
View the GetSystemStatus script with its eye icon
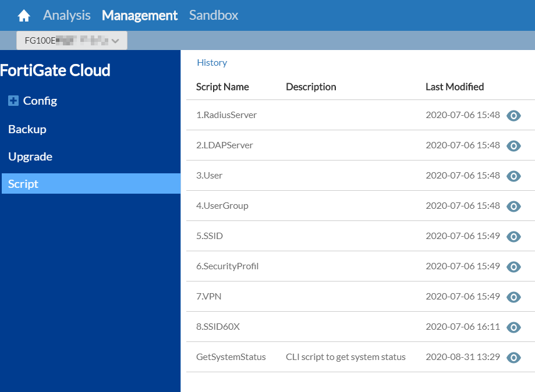click(513, 357)
